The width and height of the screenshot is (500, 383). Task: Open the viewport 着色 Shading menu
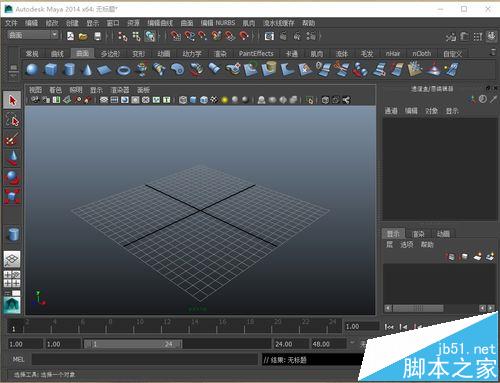[56, 90]
